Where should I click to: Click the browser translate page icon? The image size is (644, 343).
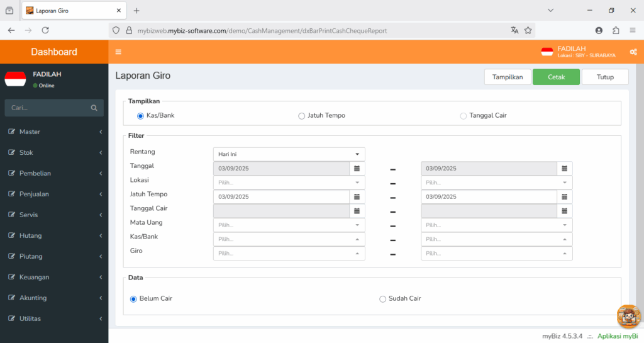[x=514, y=30]
